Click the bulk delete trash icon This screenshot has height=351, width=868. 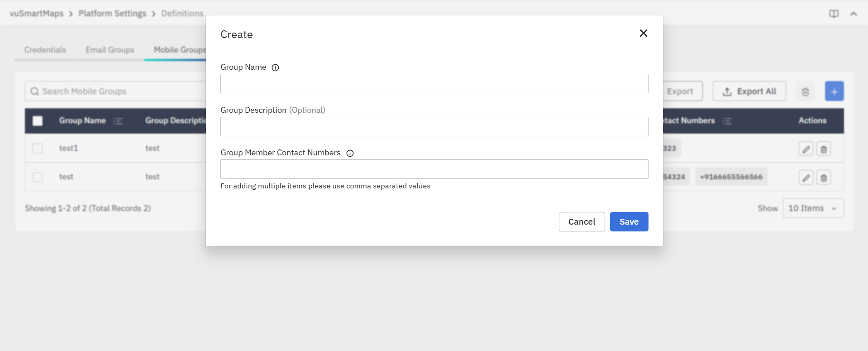pyautogui.click(x=805, y=91)
